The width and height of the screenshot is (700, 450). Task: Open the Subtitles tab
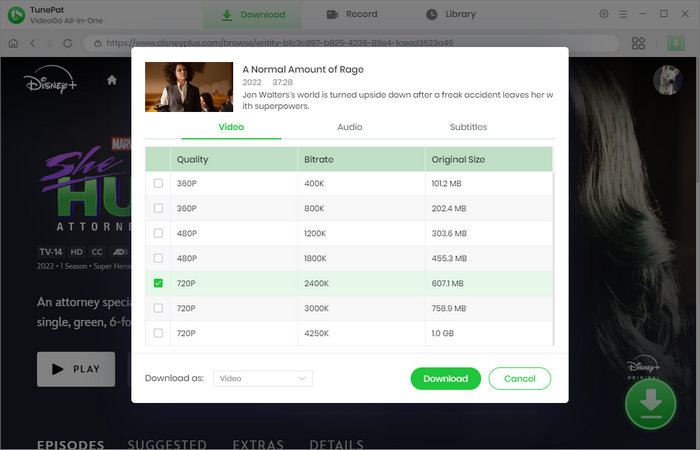click(x=468, y=128)
